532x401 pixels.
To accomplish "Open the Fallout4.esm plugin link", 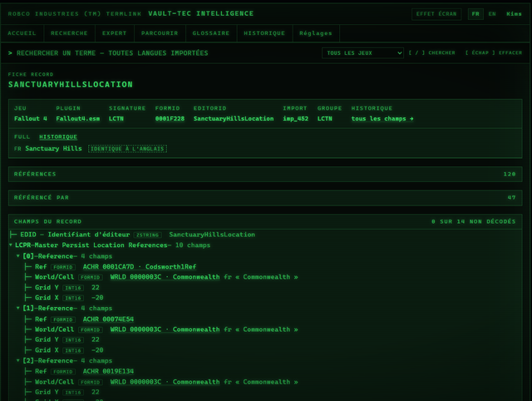I will (x=77, y=118).
